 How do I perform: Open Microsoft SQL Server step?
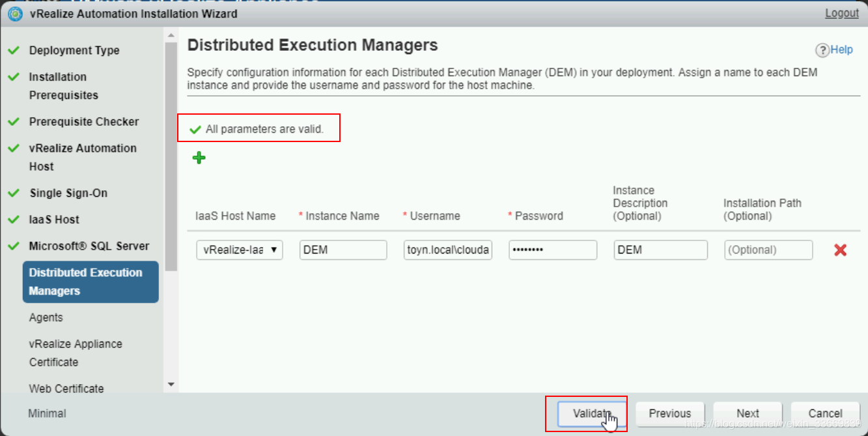[89, 246]
